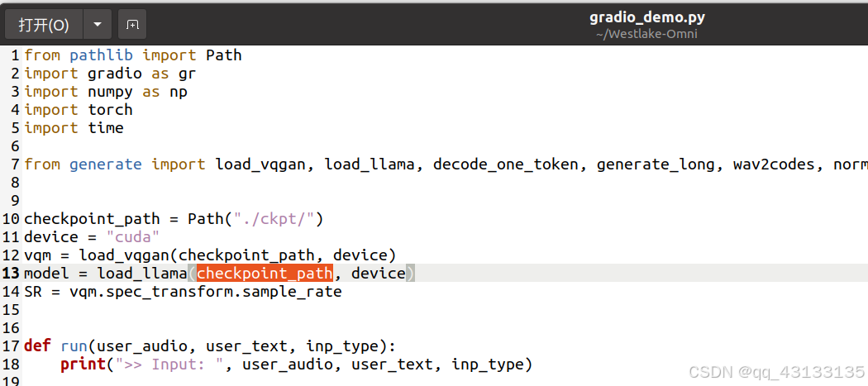Click generate_long in the import on line 7
Image resolution: width=868 pixels, height=386 pixels.
click(656, 164)
